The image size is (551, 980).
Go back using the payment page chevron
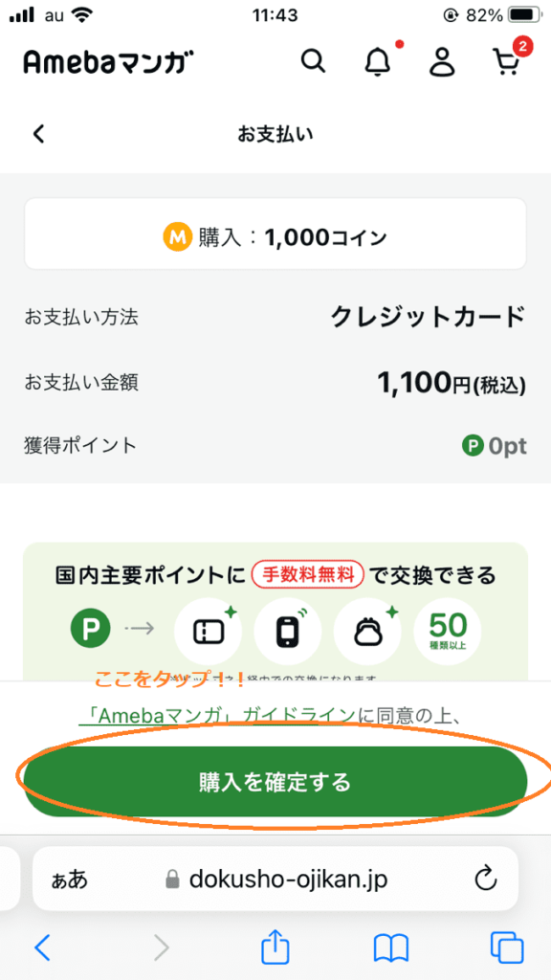[x=39, y=134]
